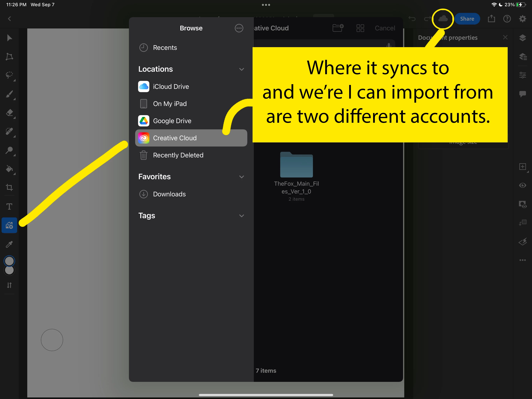Select the Brush tool
The image size is (532, 399).
[x=9, y=94]
